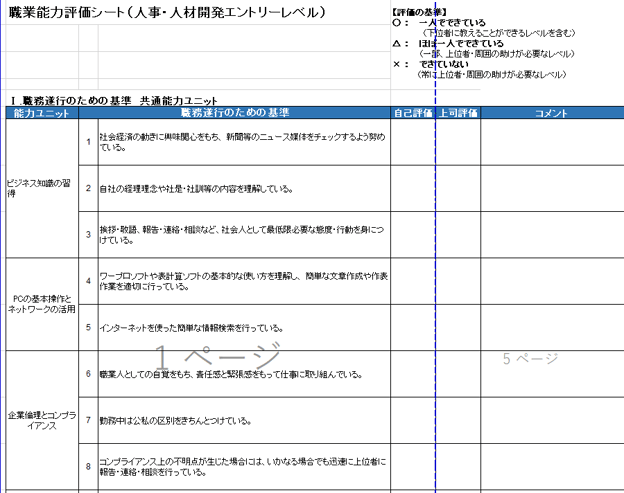This screenshot has height=493, width=624.
Task: Select the number cell 1
Action: coord(88,142)
